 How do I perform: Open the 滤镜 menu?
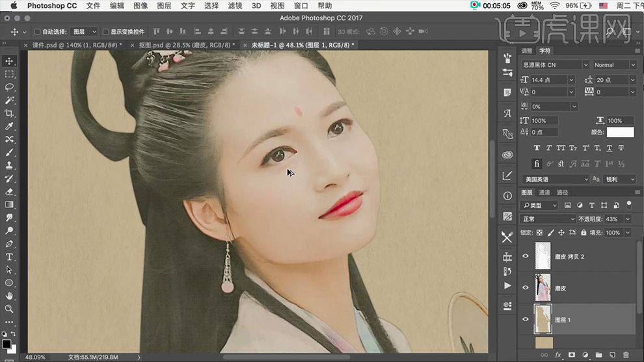235,6
